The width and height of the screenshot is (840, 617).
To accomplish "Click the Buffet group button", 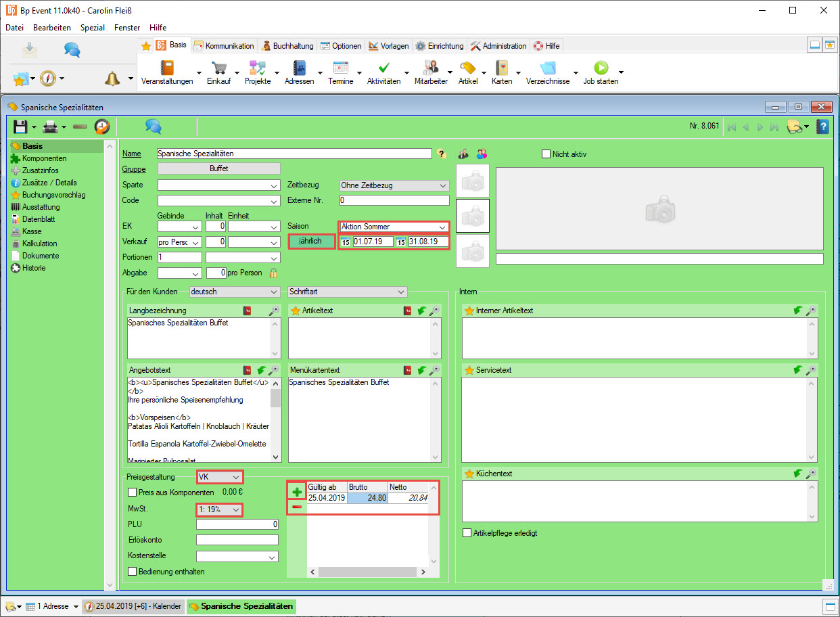I will (218, 168).
